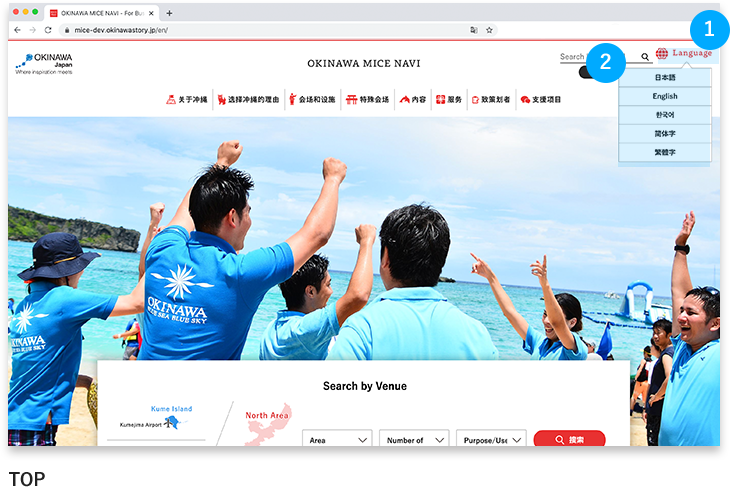Reload the page
The image size is (730, 487).
tap(48, 30)
